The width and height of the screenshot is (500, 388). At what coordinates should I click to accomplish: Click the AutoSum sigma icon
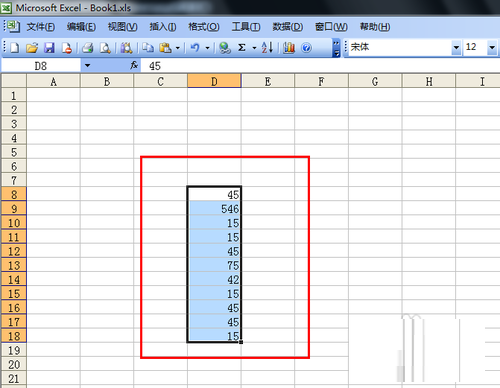pos(242,48)
